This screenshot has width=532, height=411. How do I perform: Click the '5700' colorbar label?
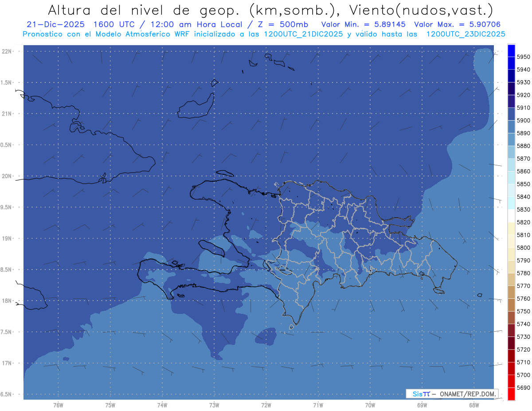523,375
